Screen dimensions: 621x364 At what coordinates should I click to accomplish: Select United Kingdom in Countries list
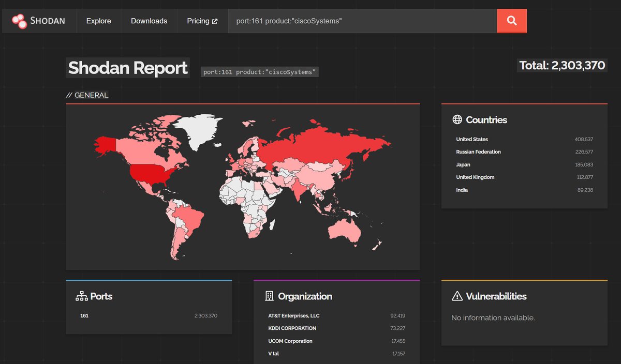[x=475, y=177]
